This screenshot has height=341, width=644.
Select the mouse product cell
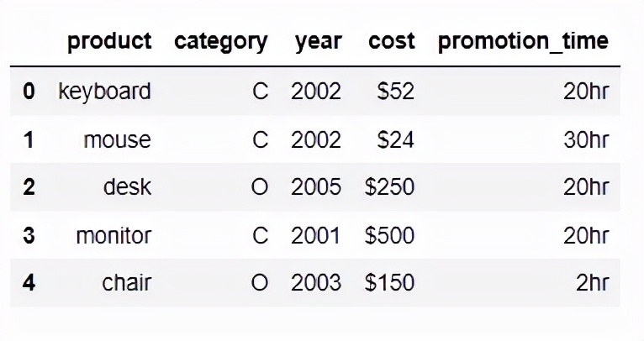[x=118, y=140]
